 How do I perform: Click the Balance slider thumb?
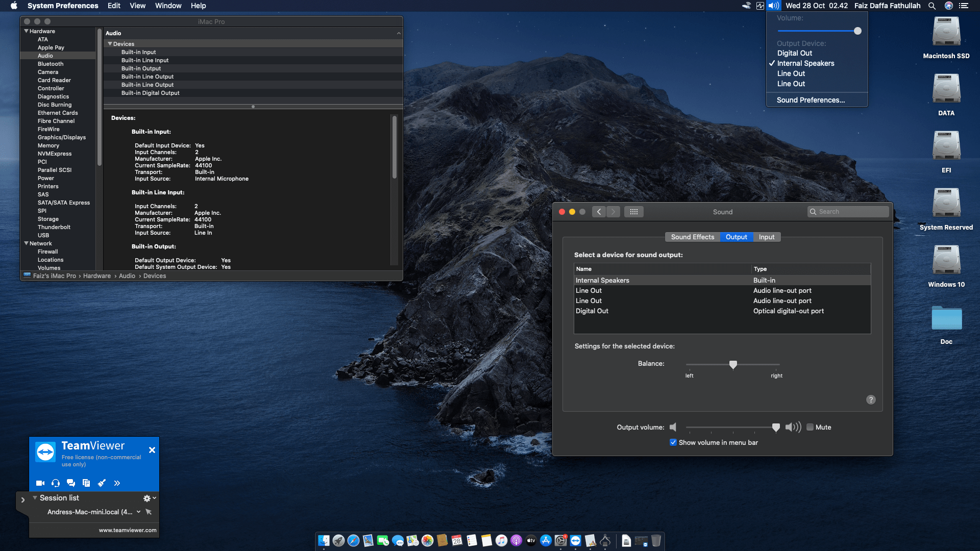tap(733, 364)
